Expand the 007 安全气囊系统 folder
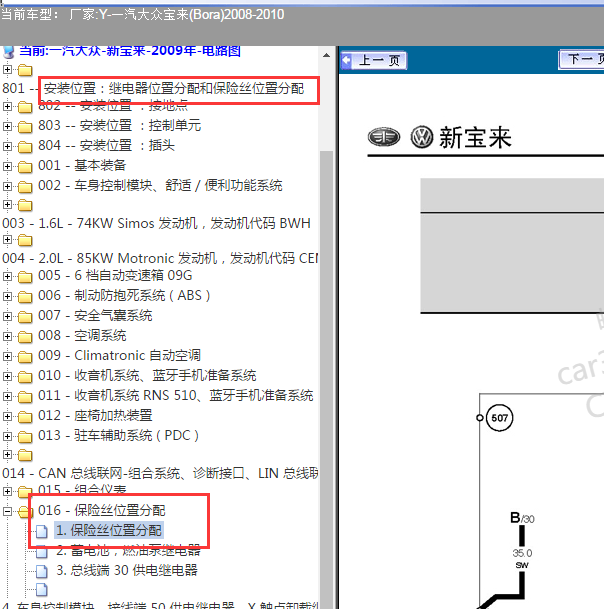Screen dimensions: 604x609 point(7,316)
